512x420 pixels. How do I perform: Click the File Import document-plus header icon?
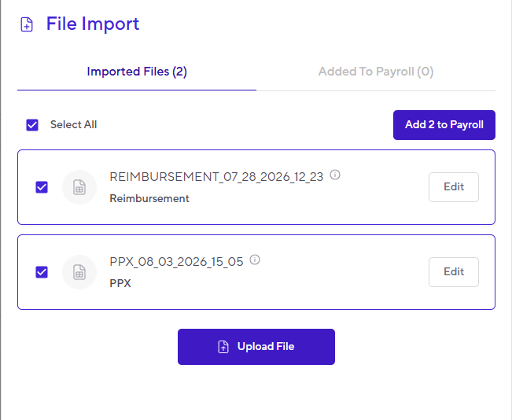pos(27,24)
